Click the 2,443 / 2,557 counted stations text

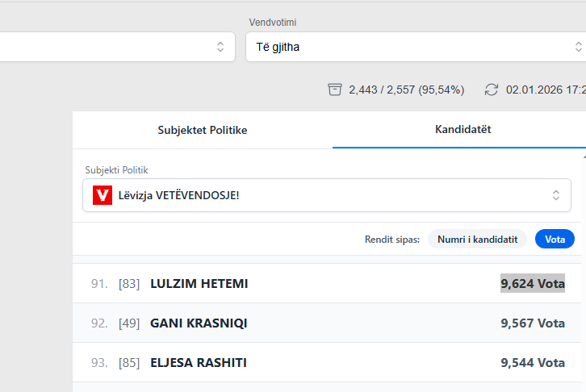(406, 90)
